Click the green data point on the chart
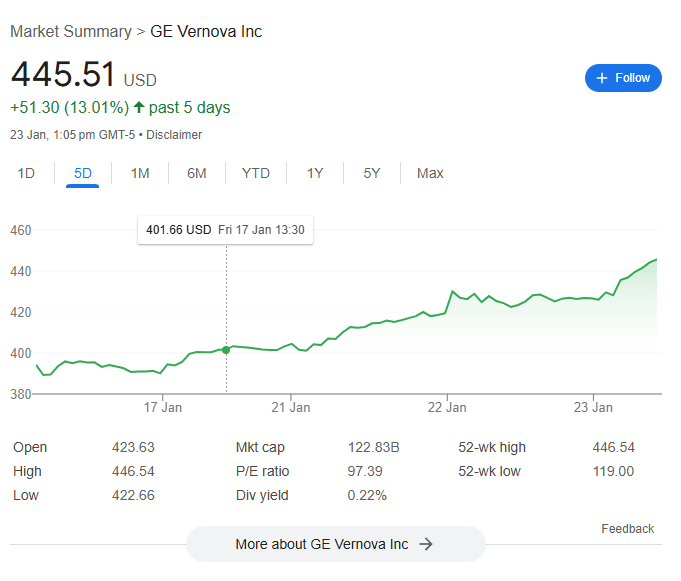Viewport: 681px width, 581px height. click(226, 350)
